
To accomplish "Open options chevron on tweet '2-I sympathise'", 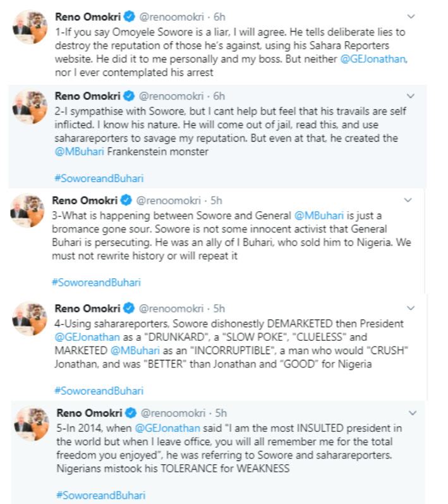I will pos(411,96).
